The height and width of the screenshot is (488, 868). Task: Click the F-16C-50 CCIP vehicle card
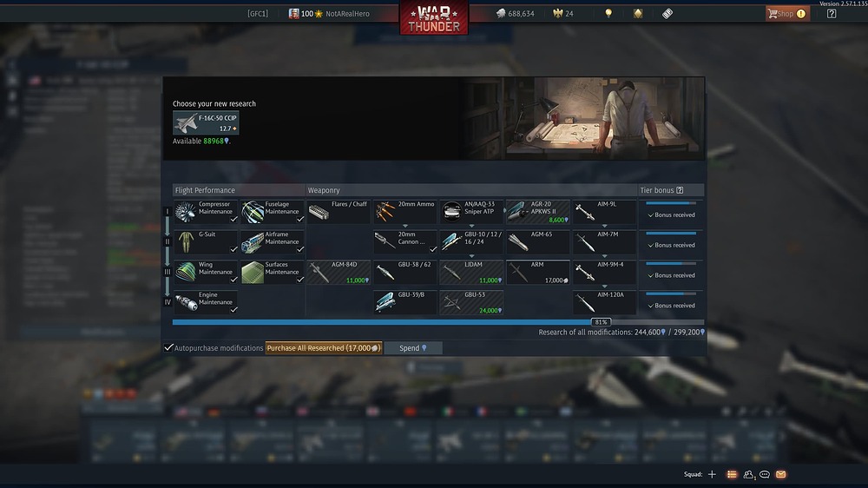click(x=206, y=123)
